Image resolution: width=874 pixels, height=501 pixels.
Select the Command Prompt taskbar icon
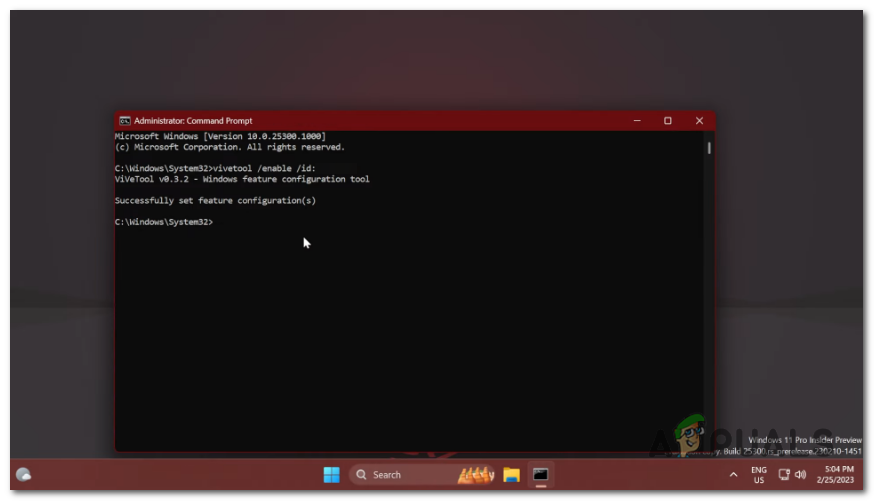pyautogui.click(x=540, y=474)
